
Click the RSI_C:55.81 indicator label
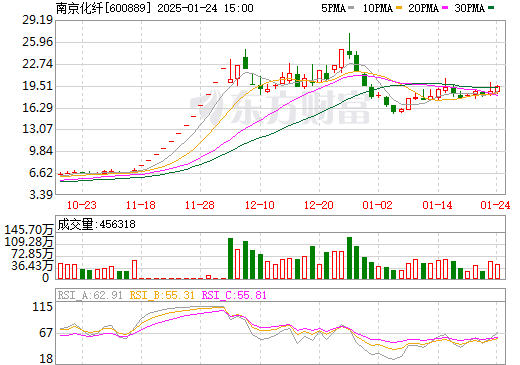click(234, 295)
